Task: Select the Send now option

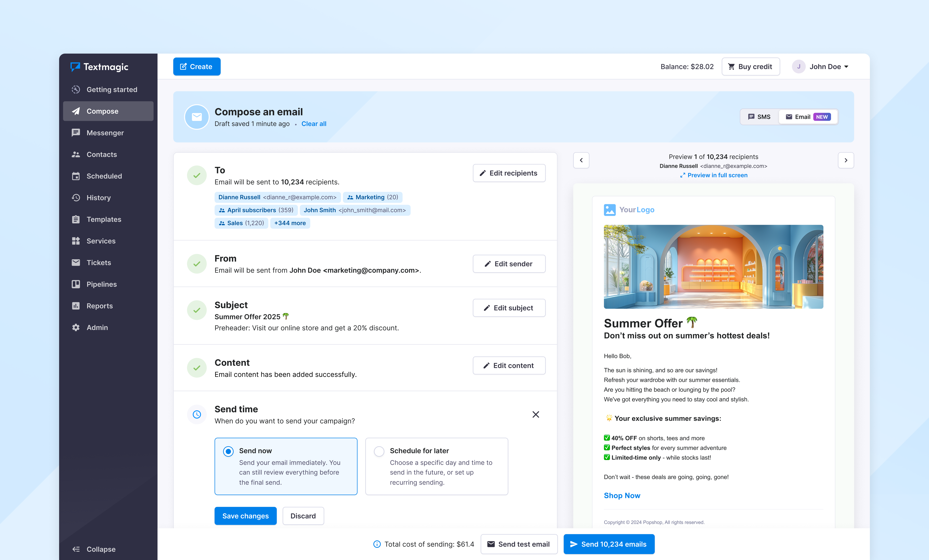Action: 228,451
